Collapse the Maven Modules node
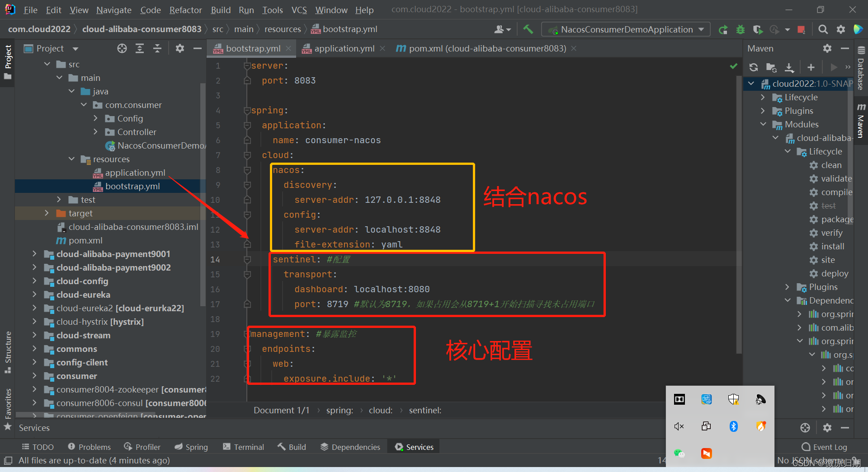Screen dimensions: 868x472 [763, 124]
